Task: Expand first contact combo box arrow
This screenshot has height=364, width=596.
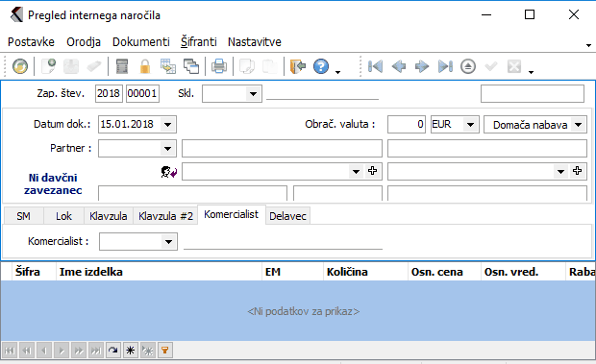Action: pos(356,172)
